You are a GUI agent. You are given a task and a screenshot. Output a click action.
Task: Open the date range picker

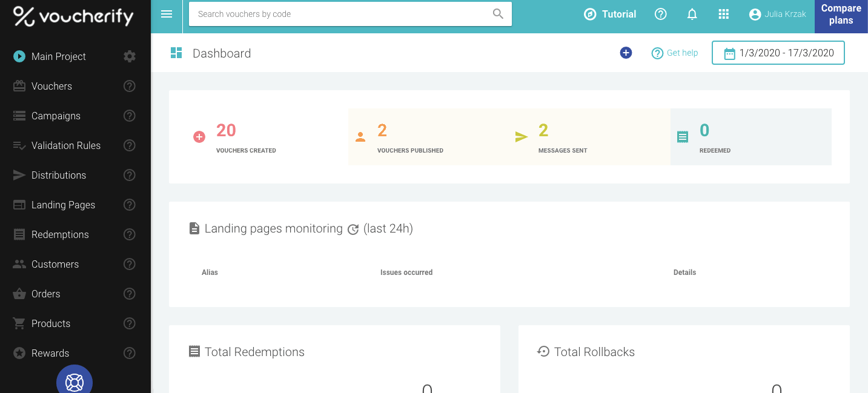point(778,53)
